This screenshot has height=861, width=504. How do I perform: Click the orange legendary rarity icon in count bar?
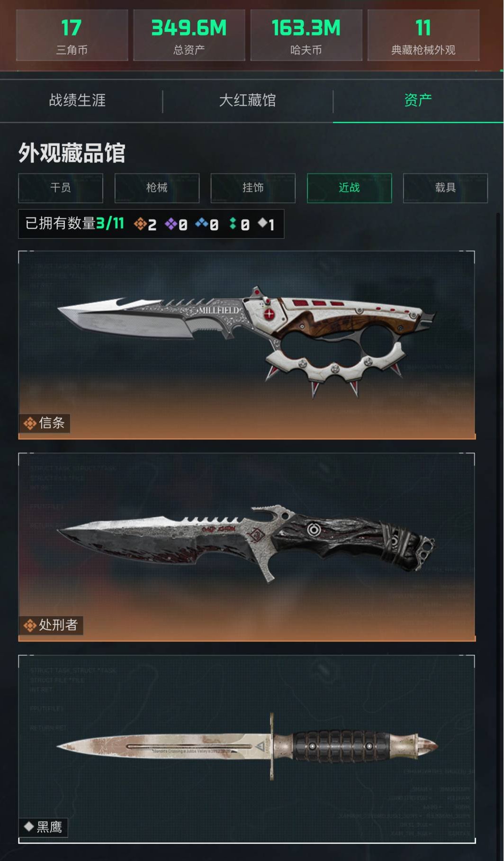140,223
